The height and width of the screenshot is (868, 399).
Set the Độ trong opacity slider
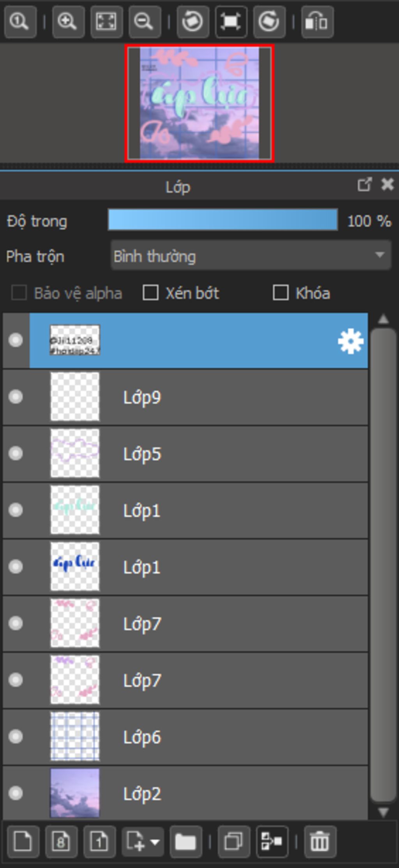coord(223,220)
